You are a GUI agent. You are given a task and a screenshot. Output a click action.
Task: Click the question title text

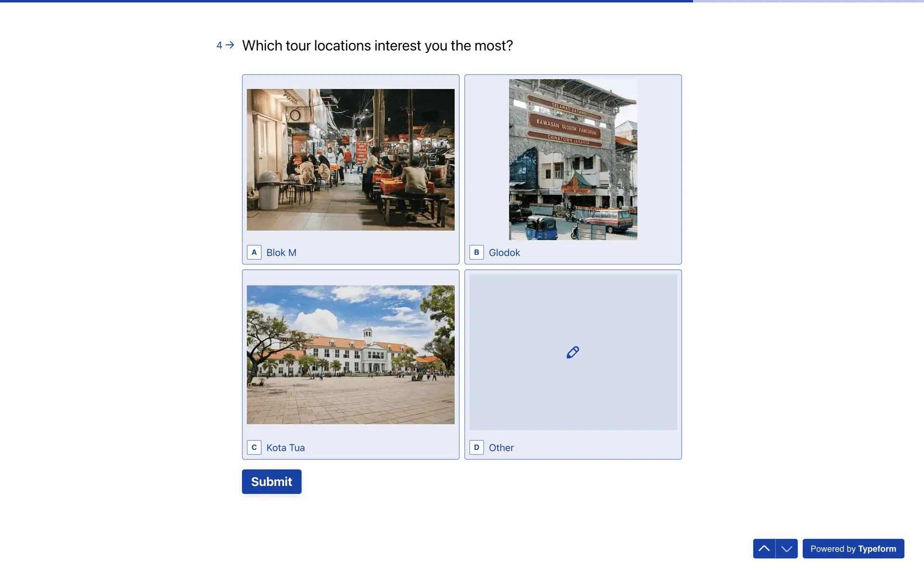click(377, 46)
